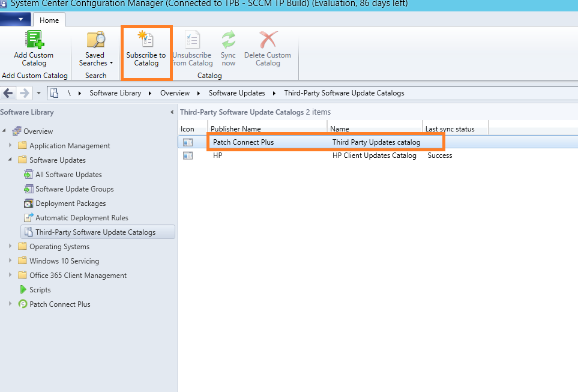Click the breadcrumb root page icon
This screenshot has width=578, height=392.
pyautogui.click(x=55, y=93)
